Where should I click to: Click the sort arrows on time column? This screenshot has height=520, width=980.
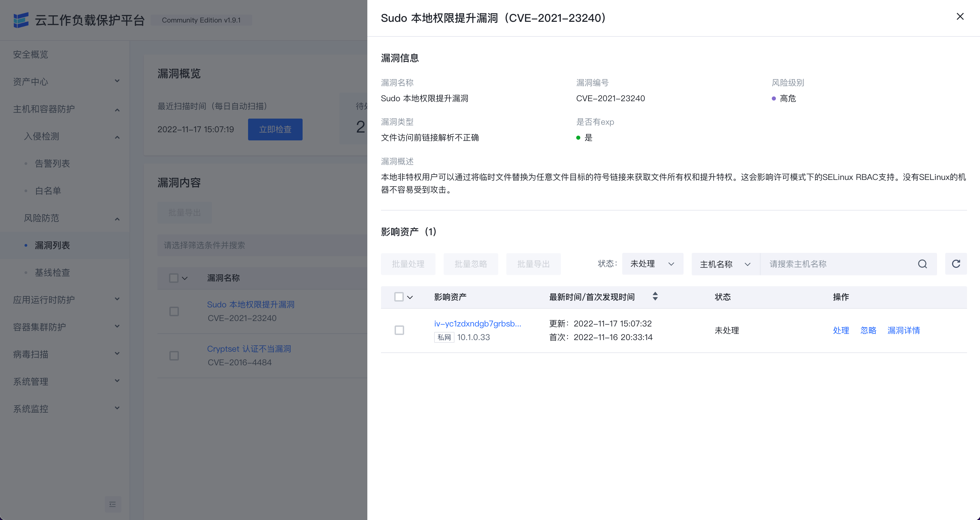click(655, 297)
